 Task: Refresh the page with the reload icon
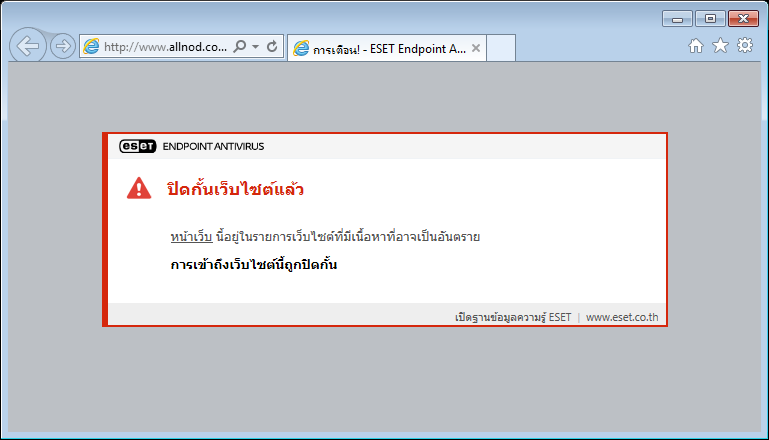(x=272, y=47)
